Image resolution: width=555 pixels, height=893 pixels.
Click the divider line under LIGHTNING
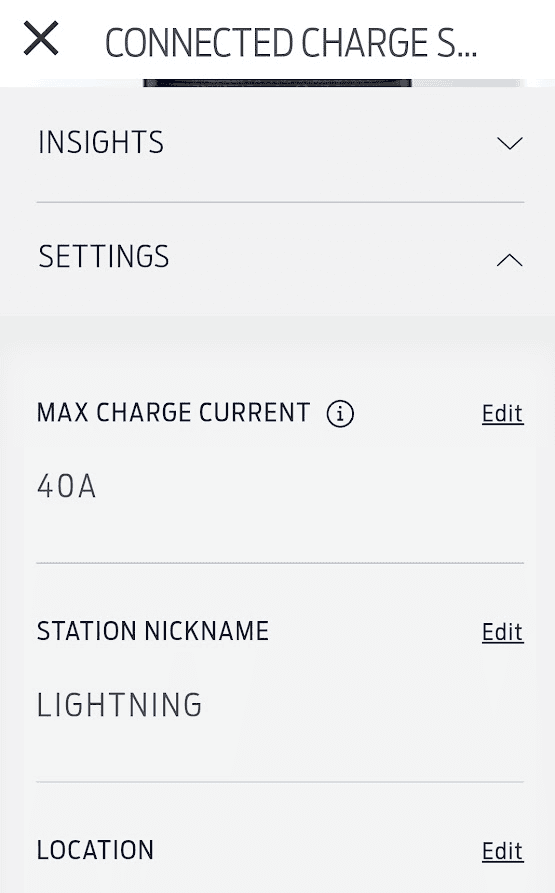pos(280,782)
